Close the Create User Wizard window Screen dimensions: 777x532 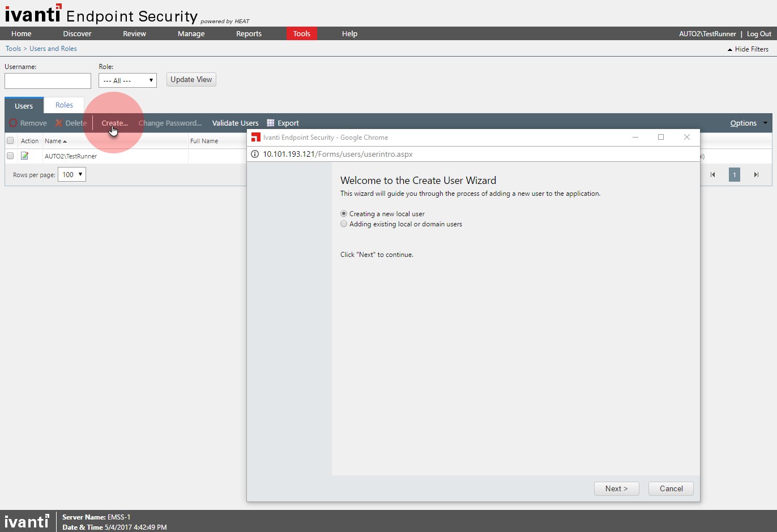pyautogui.click(x=687, y=137)
